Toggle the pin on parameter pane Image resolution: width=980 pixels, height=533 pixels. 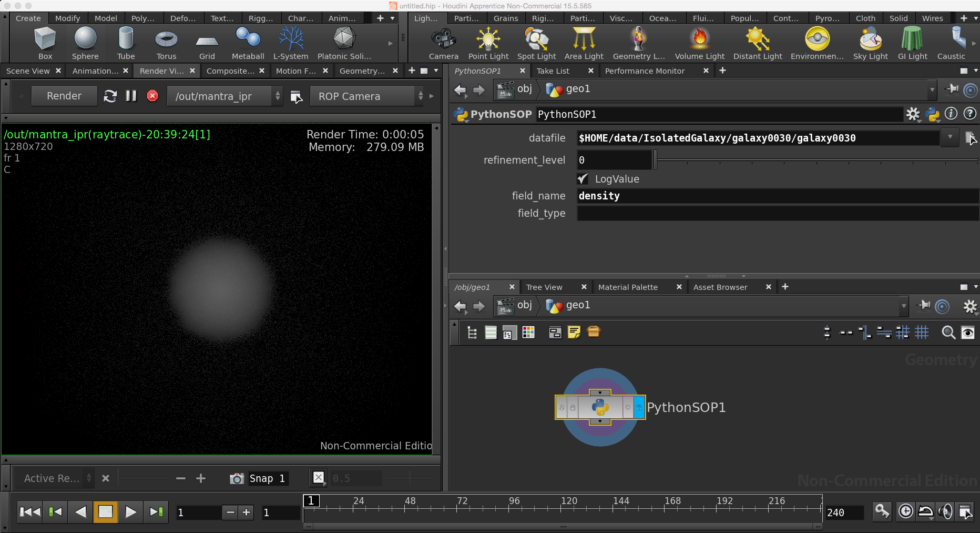pos(952,89)
